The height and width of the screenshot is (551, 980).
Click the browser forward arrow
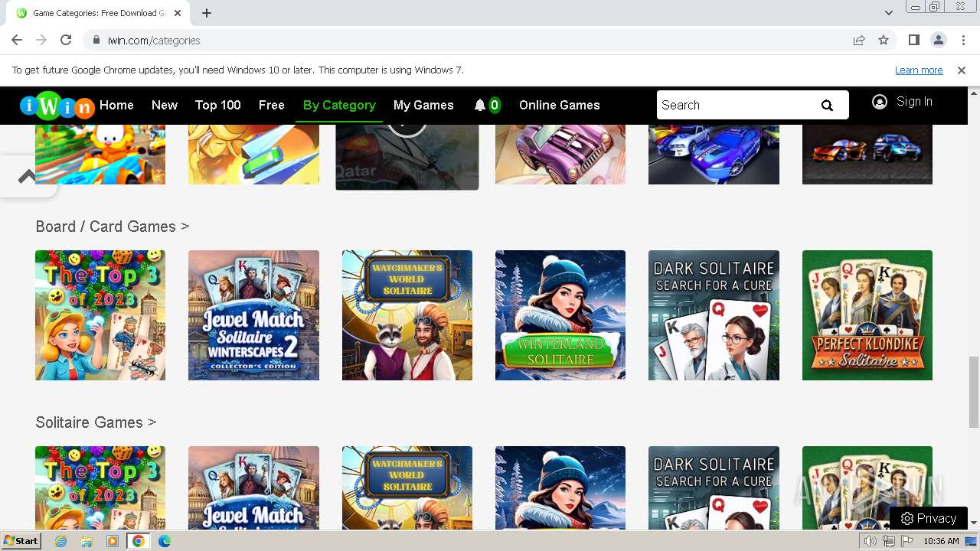[x=41, y=41]
